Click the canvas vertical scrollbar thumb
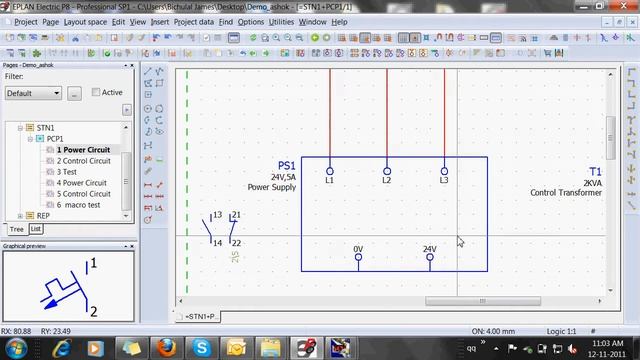 click(611, 138)
